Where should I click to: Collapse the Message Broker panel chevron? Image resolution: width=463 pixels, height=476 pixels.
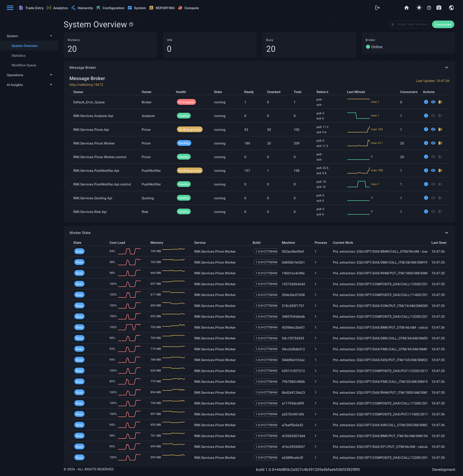tap(446, 68)
